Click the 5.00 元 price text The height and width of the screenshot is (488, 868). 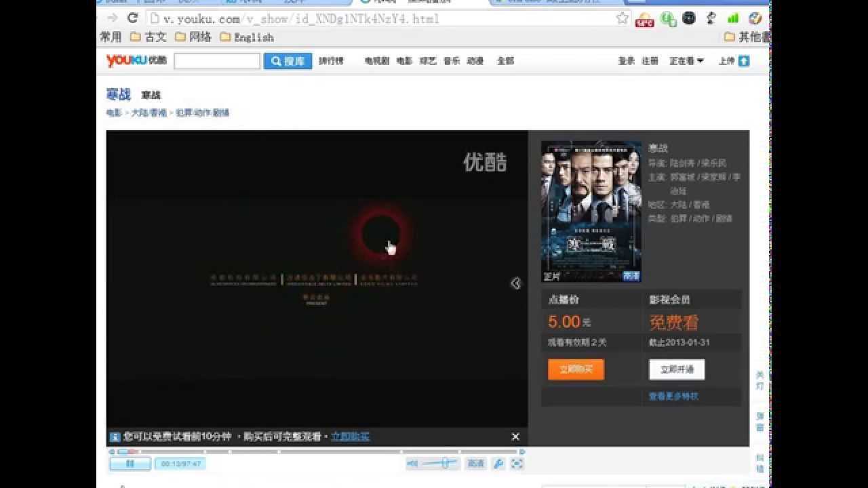(569, 322)
